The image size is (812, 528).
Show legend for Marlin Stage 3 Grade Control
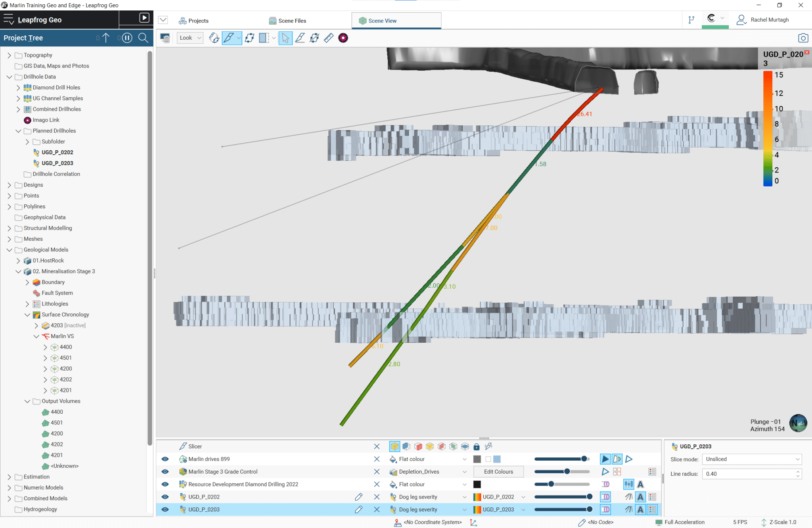[x=653, y=472]
